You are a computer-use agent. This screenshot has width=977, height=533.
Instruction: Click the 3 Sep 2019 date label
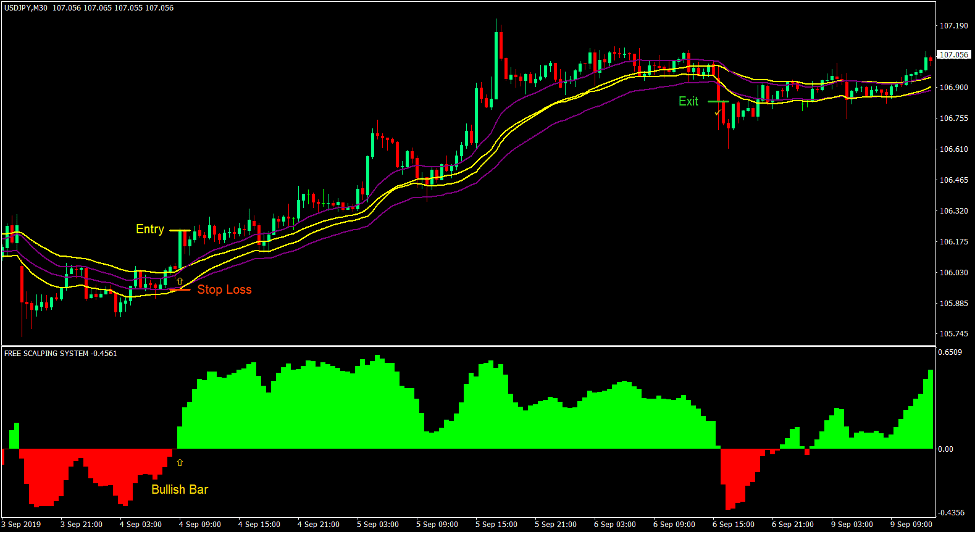tap(23, 524)
